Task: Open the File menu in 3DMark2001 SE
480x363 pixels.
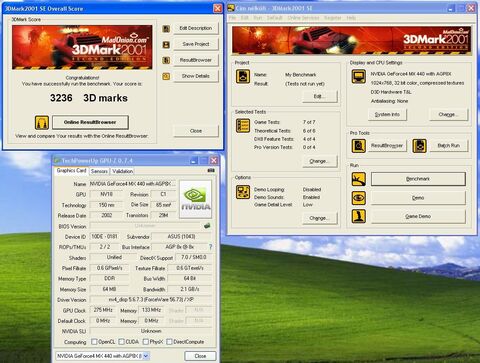Action: (x=232, y=18)
